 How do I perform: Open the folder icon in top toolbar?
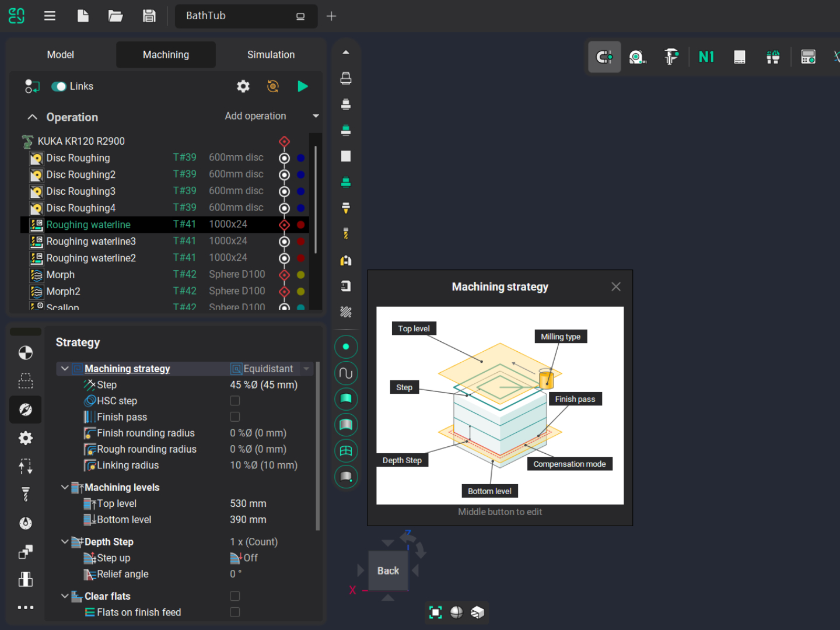(116, 16)
